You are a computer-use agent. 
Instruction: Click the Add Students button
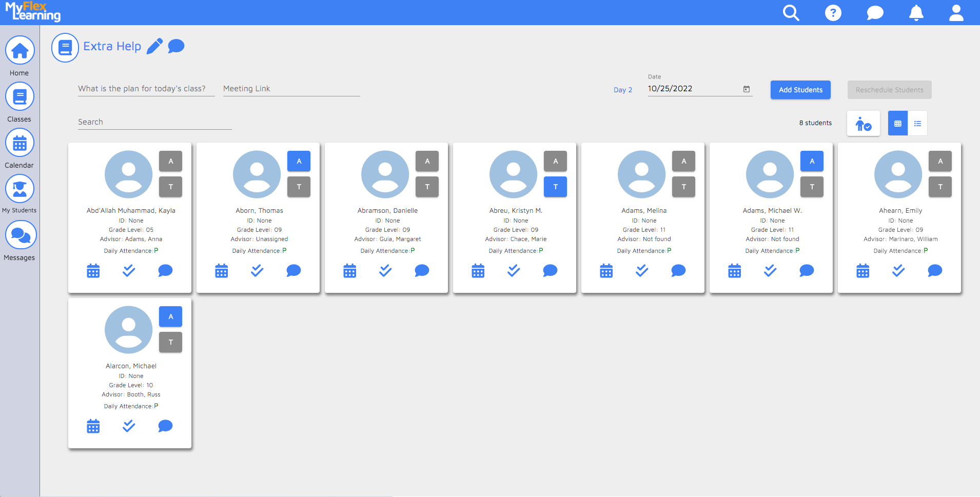point(800,90)
